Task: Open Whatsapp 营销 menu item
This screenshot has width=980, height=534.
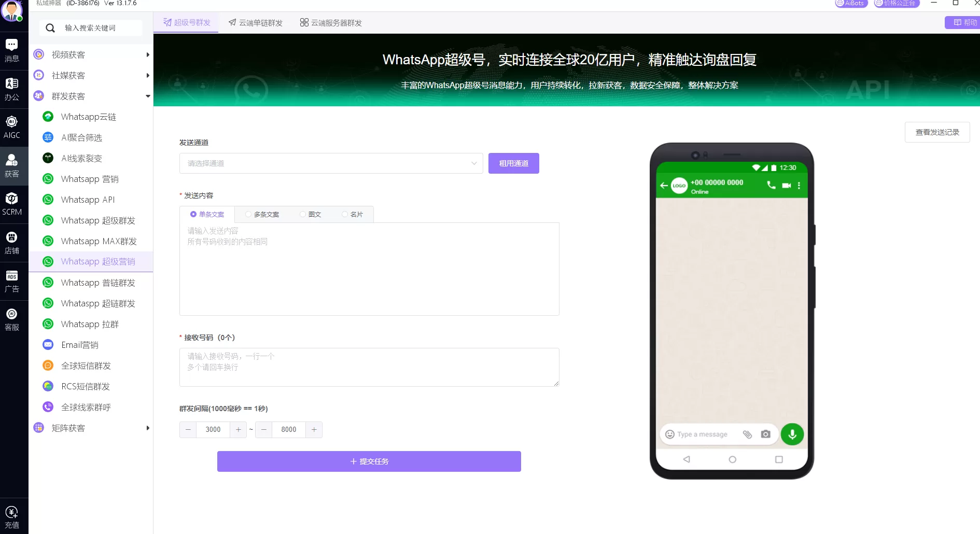Action: point(91,179)
